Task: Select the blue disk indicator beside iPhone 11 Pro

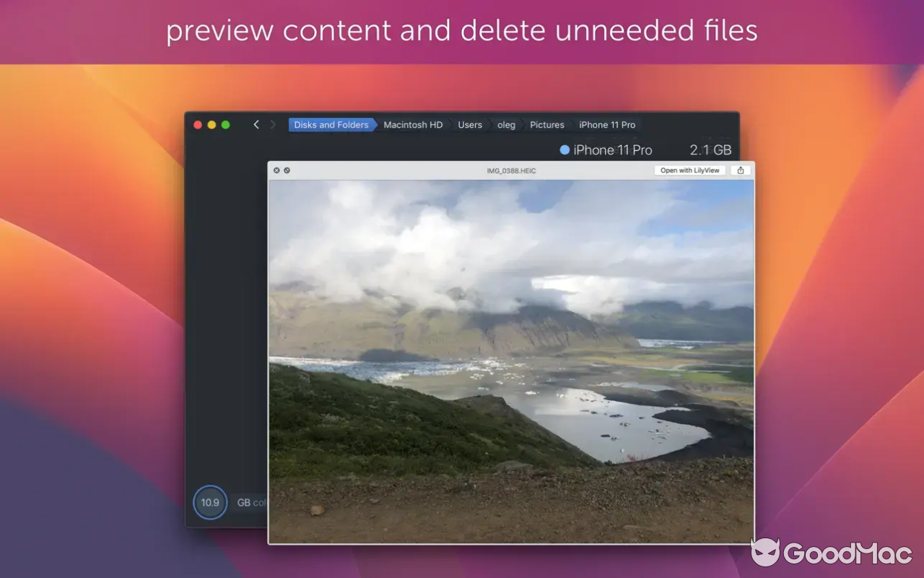Action: pyautogui.click(x=564, y=150)
